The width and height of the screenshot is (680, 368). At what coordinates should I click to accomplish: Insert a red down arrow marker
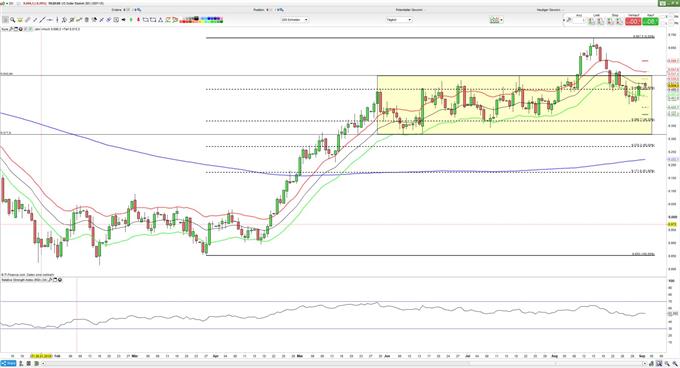(x=138, y=20)
